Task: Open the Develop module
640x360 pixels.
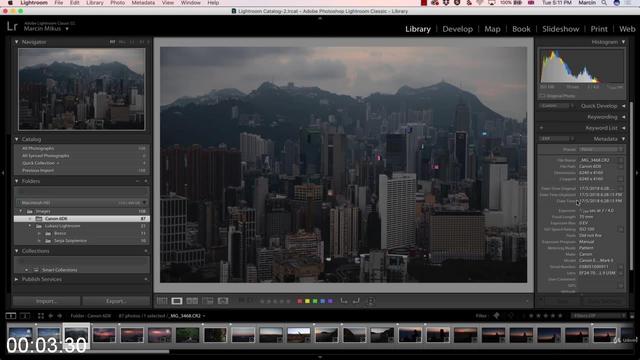Action: tap(458, 29)
